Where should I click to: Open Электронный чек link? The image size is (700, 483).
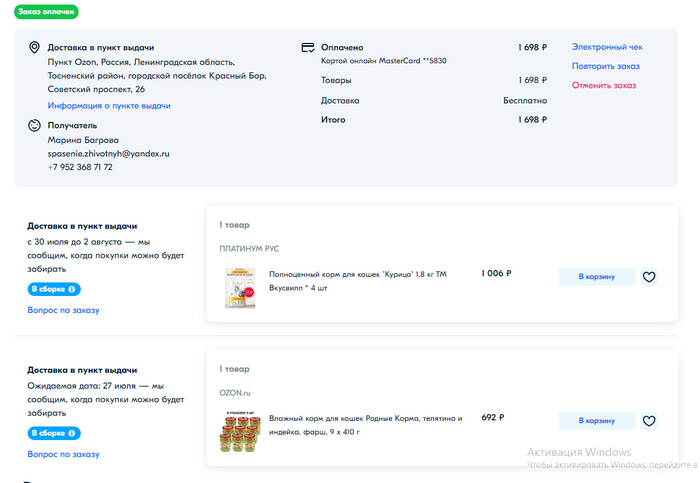point(606,47)
